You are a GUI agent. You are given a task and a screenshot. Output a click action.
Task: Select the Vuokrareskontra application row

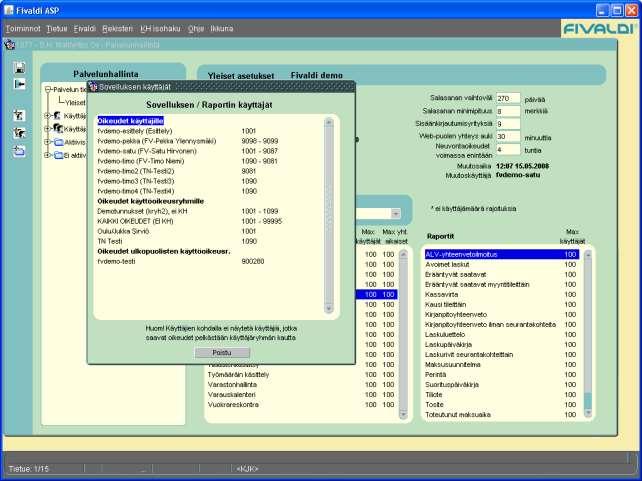click(x=302, y=404)
